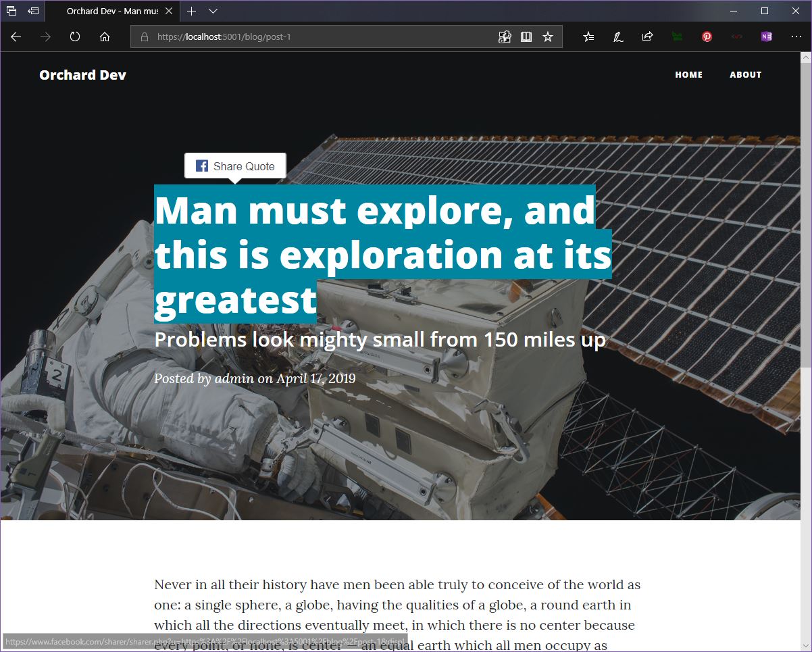Add page to favorites star icon
This screenshot has height=652, width=812.
click(x=548, y=37)
